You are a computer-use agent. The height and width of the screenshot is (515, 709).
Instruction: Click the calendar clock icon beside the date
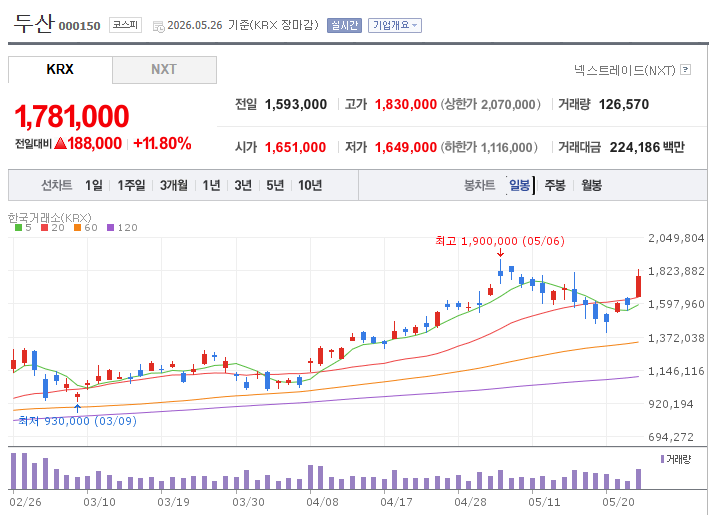pos(159,26)
